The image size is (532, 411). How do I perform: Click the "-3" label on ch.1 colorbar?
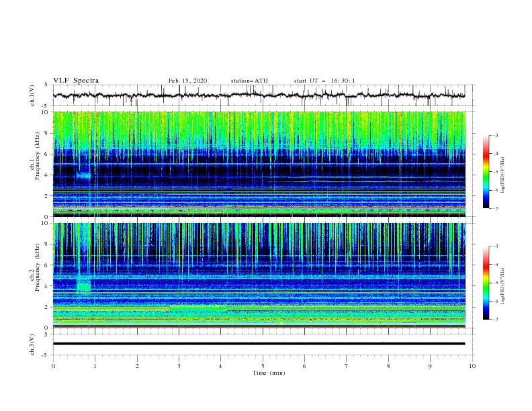point(495,135)
